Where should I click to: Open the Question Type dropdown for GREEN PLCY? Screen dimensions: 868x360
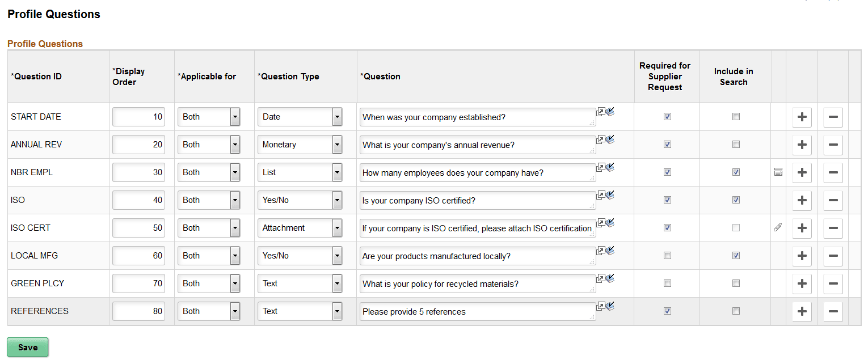click(x=337, y=283)
